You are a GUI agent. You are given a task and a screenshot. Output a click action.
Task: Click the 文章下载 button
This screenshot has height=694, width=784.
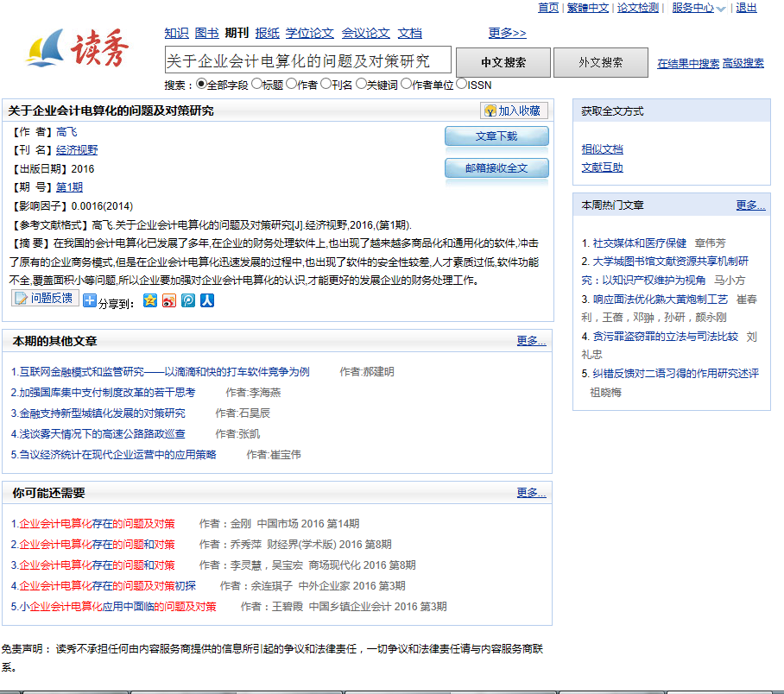tap(496, 136)
